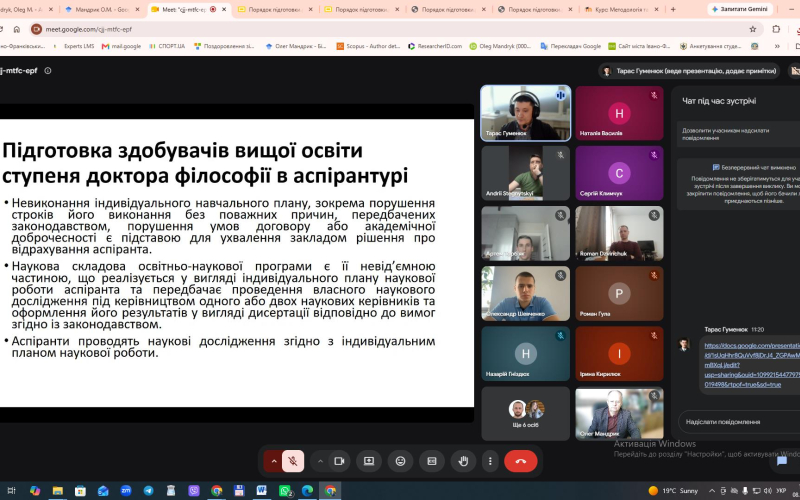Screen dimensions: 800x500
Task: Switch to the Meet cjj-mtfc-epf tab
Action: click(x=184, y=9)
